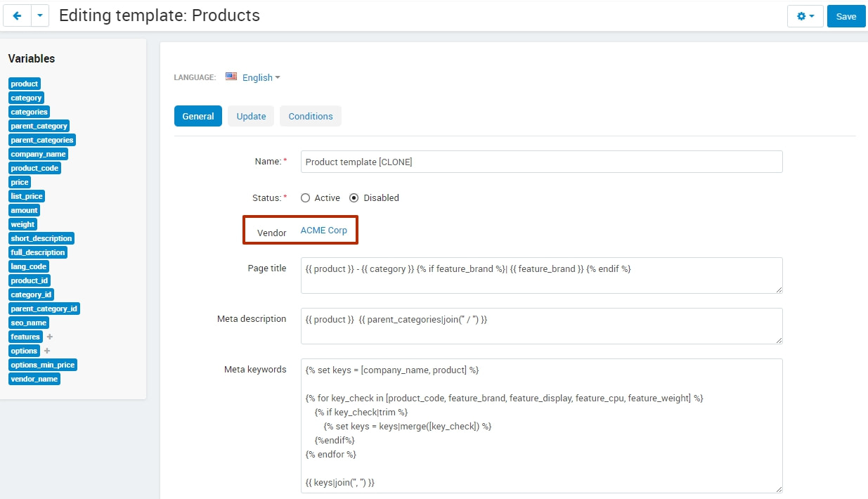Viewport: 868px width, 499px height.
Task: Click the US flag language icon
Action: pyautogui.click(x=231, y=77)
